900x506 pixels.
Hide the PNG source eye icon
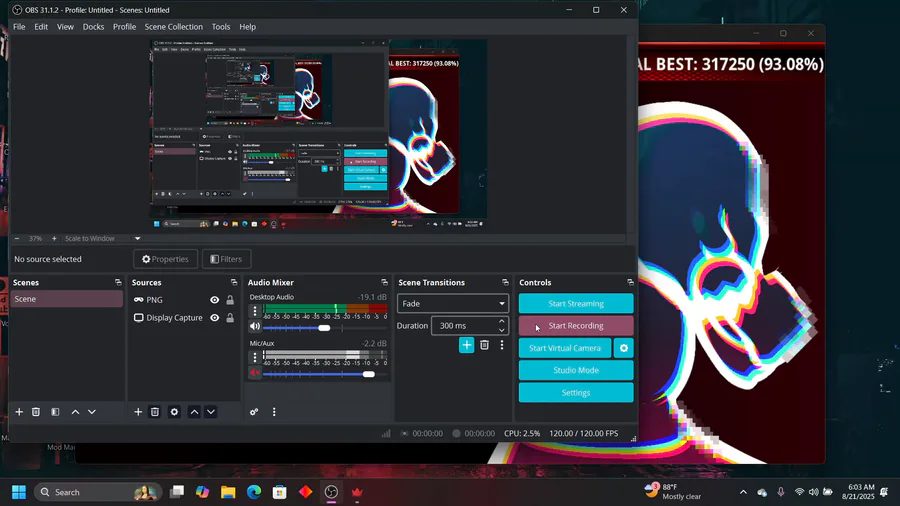tap(215, 300)
